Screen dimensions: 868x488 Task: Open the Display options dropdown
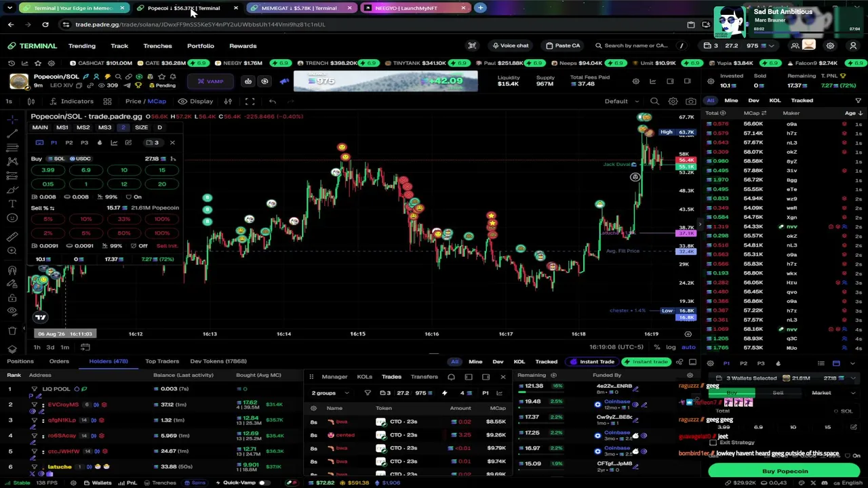pos(196,101)
